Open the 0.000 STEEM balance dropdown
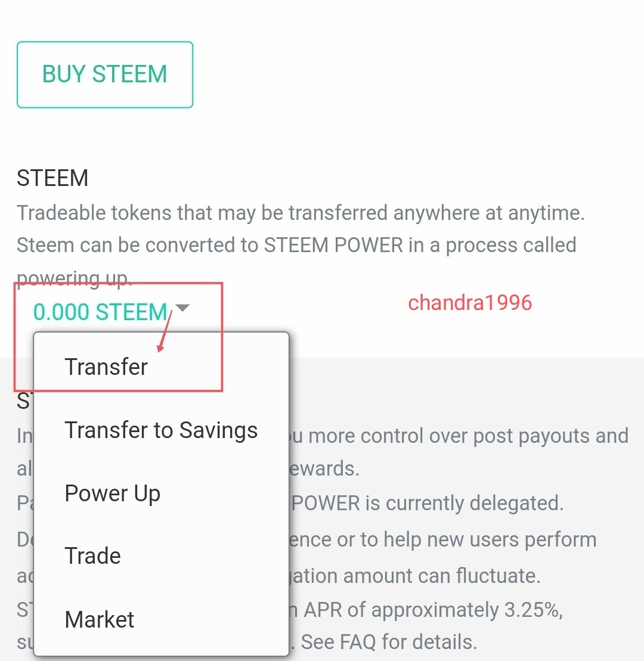This screenshot has width=644, height=661. (x=100, y=312)
